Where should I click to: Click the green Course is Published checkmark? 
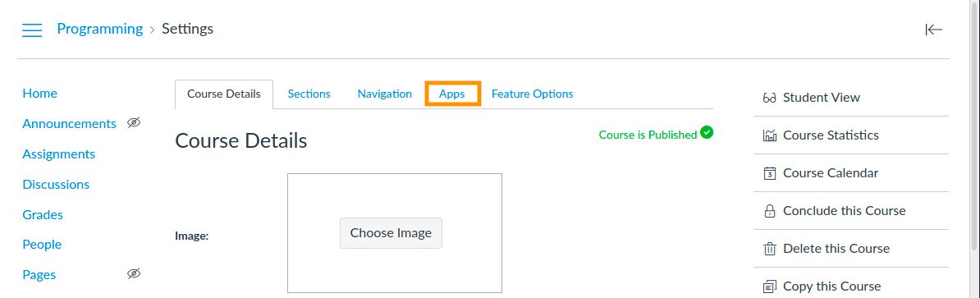click(x=707, y=132)
